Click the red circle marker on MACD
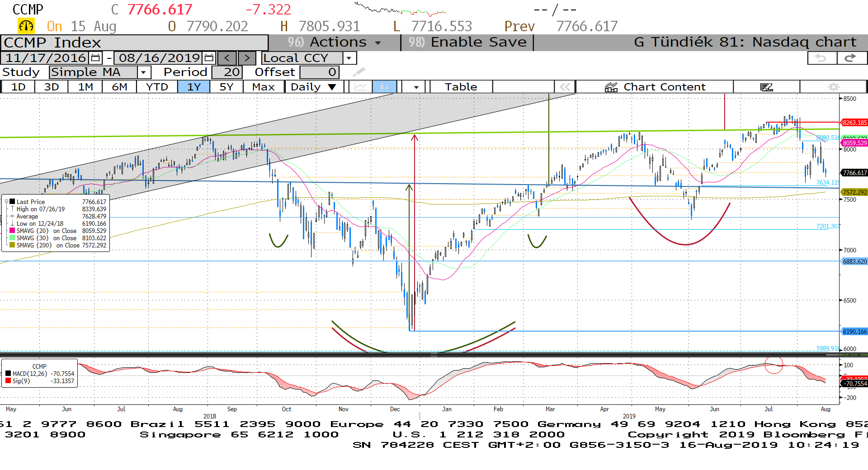 (774, 365)
